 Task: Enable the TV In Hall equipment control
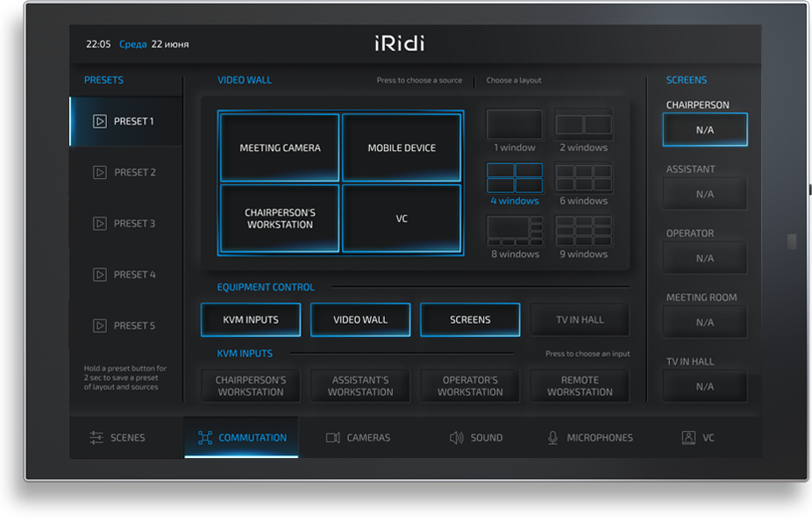580,320
